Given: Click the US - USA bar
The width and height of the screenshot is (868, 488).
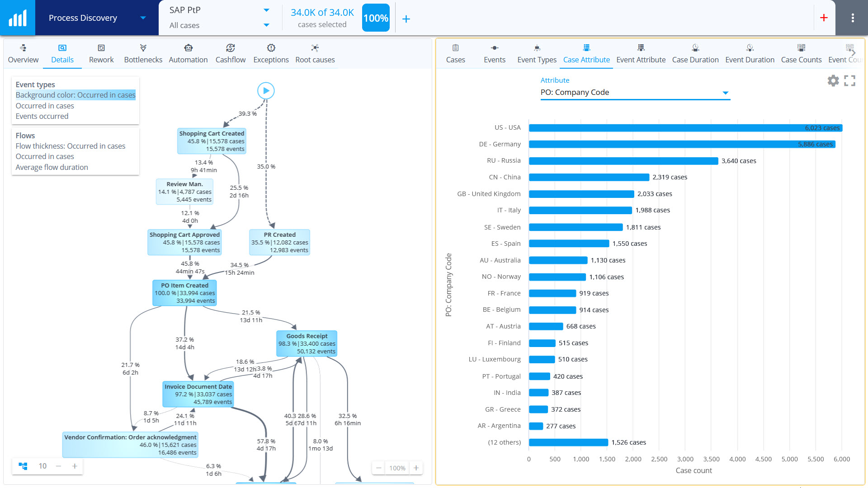Looking at the screenshot, I should pos(685,128).
